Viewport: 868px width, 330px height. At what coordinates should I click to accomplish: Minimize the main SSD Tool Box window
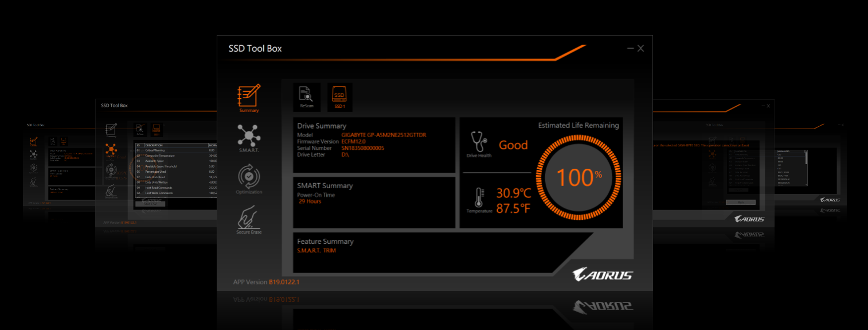pyautogui.click(x=630, y=49)
